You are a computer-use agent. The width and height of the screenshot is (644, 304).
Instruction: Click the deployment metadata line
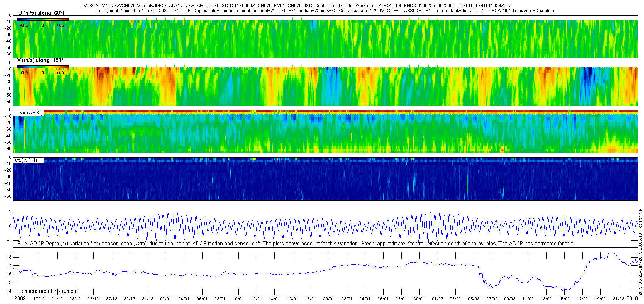coord(325,11)
